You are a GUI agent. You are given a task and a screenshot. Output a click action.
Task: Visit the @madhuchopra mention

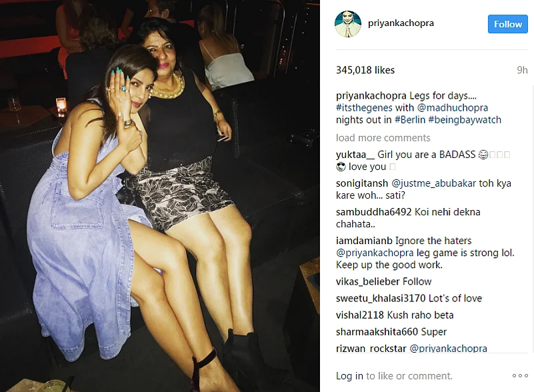tap(453, 107)
